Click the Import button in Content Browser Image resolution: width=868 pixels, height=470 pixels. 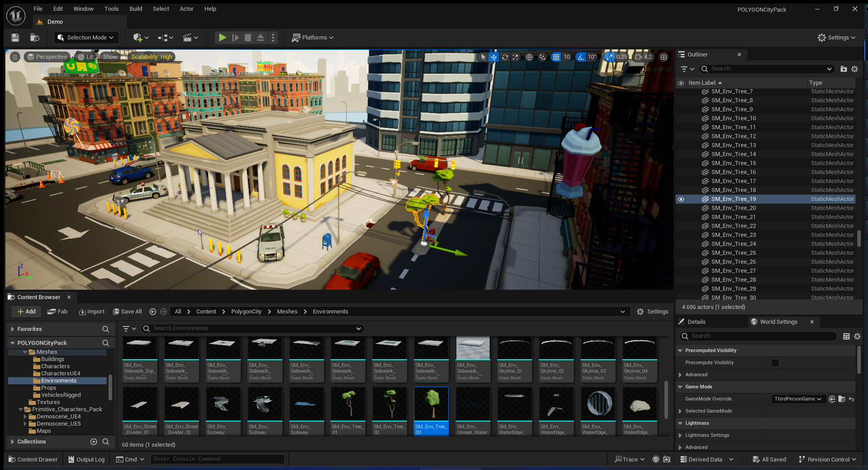tap(91, 312)
